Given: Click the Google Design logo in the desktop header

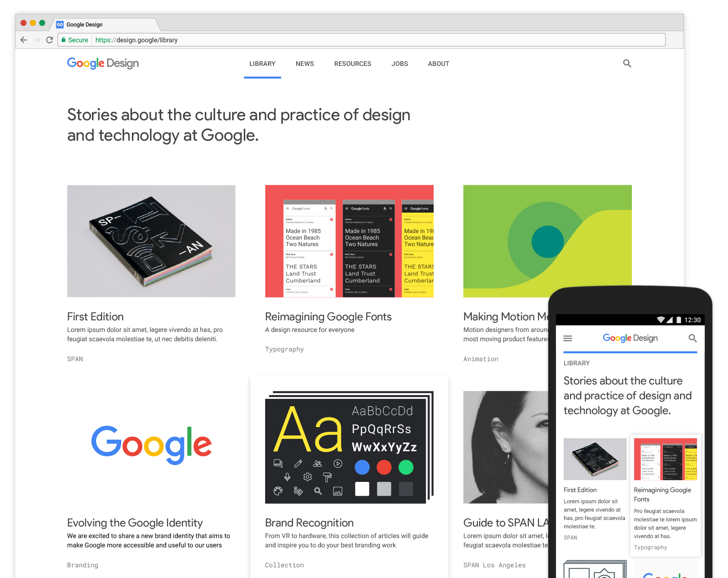Looking at the screenshot, I should point(103,63).
